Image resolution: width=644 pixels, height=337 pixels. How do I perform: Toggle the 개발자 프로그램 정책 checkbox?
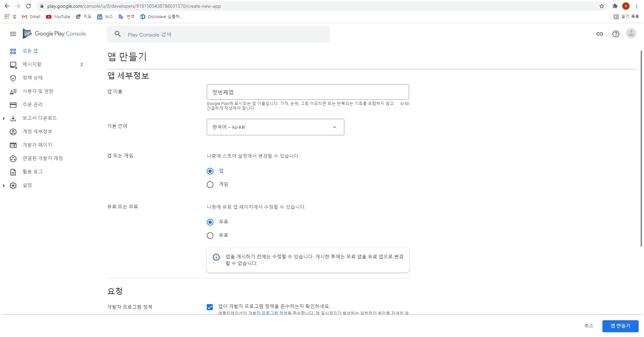click(x=210, y=307)
